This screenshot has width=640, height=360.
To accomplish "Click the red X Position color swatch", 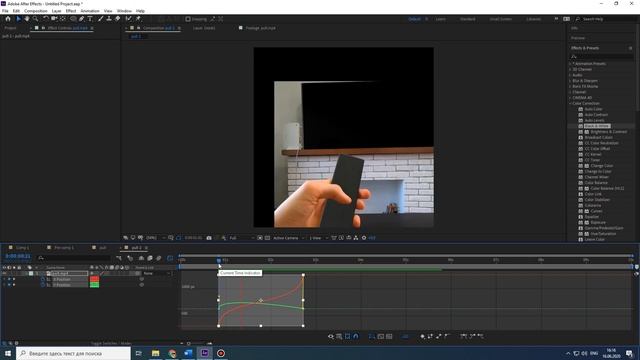I will [x=94, y=279].
